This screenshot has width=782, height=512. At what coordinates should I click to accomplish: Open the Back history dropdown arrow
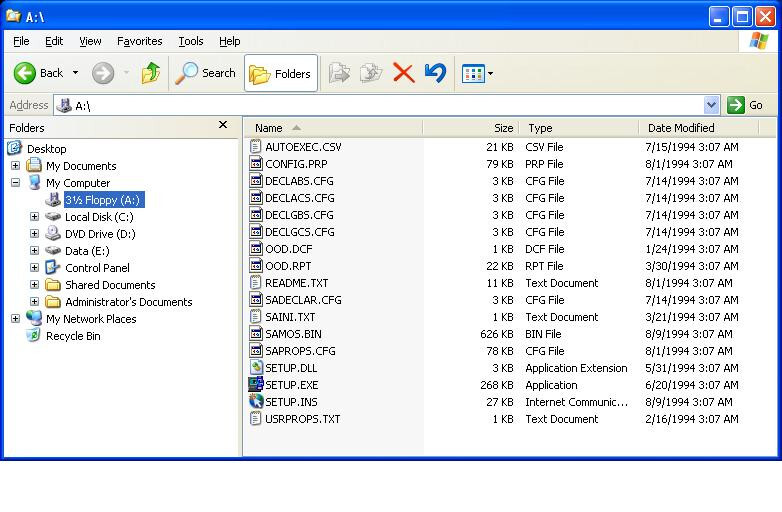(75, 73)
